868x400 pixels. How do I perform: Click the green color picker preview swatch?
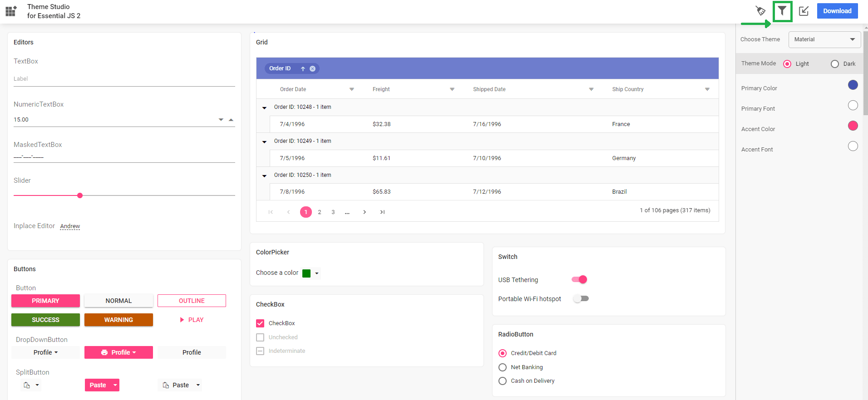(x=306, y=273)
